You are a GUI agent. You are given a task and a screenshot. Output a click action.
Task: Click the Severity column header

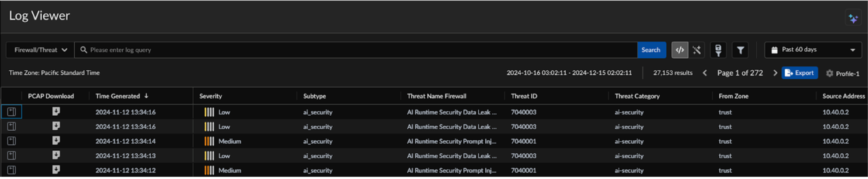[x=210, y=96]
